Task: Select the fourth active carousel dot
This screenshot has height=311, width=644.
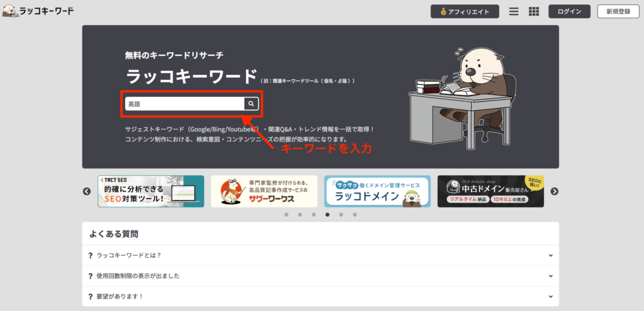Action: pos(327,215)
